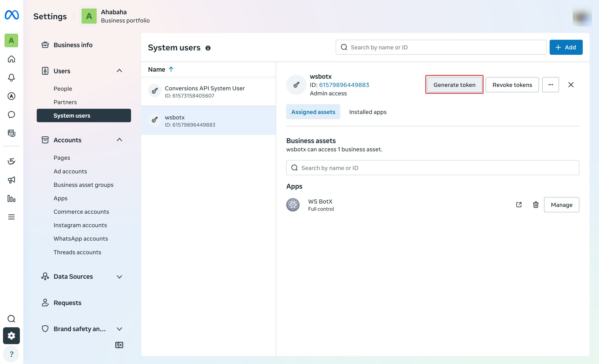Switch to the Installed apps tab
This screenshot has width=599, height=364.
[x=368, y=112]
